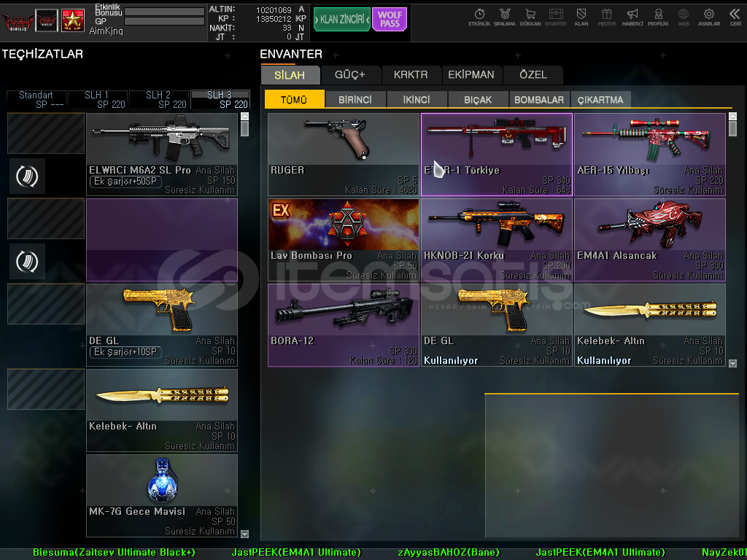This screenshot has height=560, width=747.
Task: Select the BIÇAK filter tab
Action: coord(478,99)
